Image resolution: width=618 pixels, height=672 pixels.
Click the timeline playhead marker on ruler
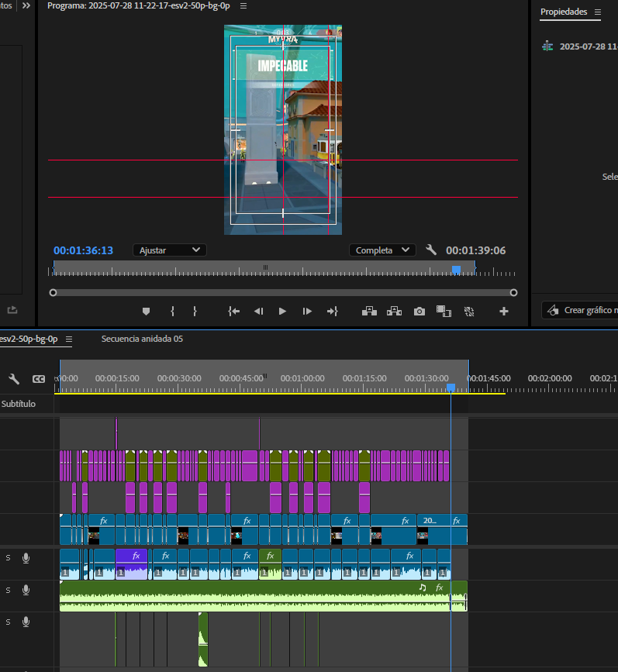pos(451,388)
